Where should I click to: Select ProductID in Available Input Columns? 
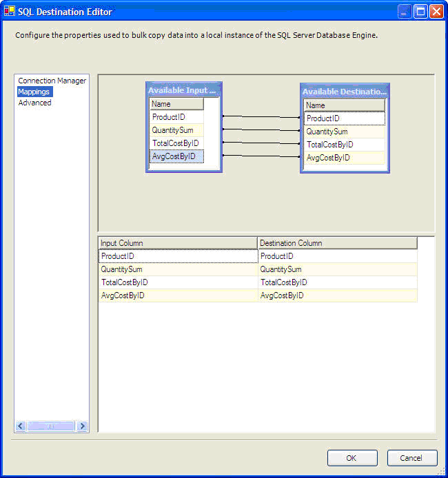(176, 117)
